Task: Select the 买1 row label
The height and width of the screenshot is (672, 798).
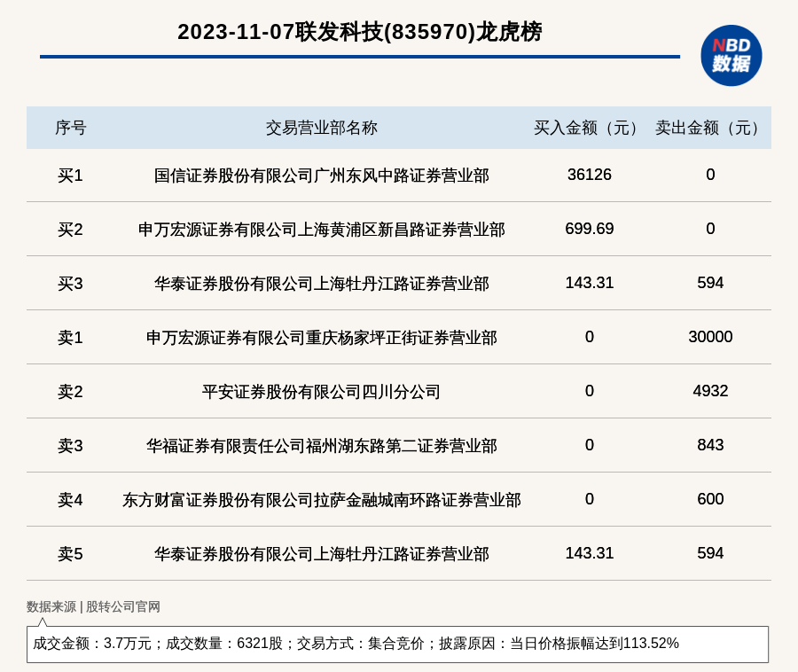Action: click(70, 176)
